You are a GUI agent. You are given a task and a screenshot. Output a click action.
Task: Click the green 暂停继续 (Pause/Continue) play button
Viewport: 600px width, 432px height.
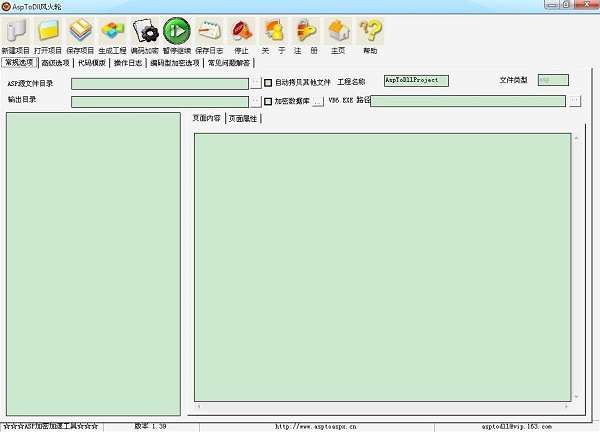coord(177,31)
